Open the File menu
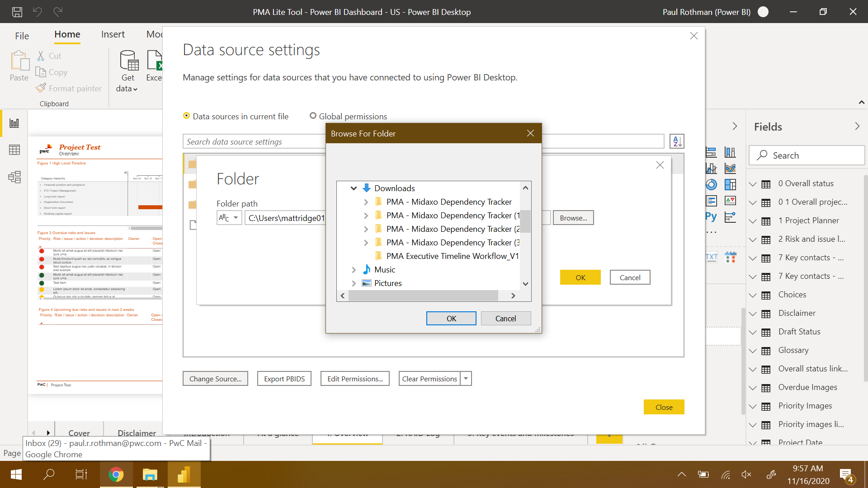The height and width of the screenshot is (488, 868). (x=22, y=36)
